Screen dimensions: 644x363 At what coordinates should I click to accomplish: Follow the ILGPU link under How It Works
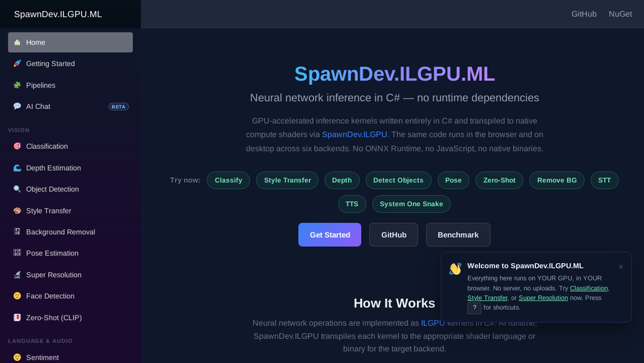pos(433,323)
